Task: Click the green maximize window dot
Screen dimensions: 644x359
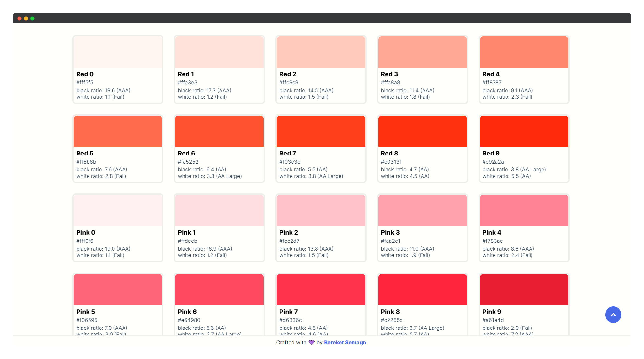Action: tap(32, 19)
